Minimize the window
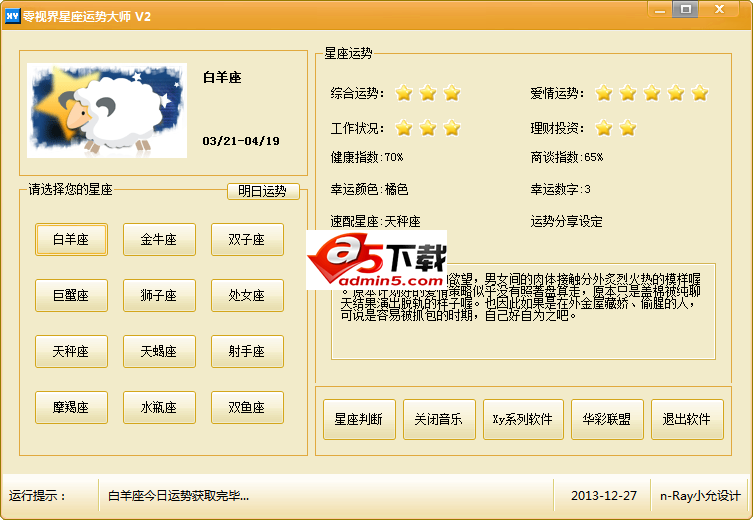Image resolution: width=753 pixels, height=520 pixels. click(661, 10)
